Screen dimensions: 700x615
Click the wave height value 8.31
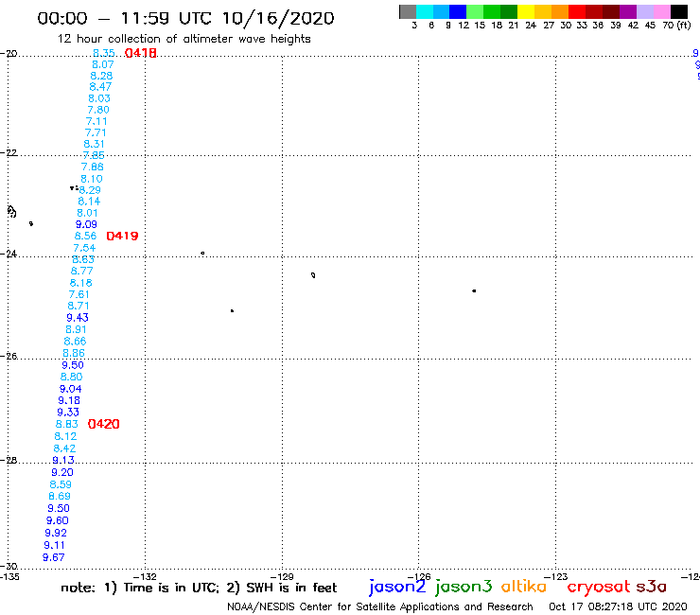tap(94, 144)
